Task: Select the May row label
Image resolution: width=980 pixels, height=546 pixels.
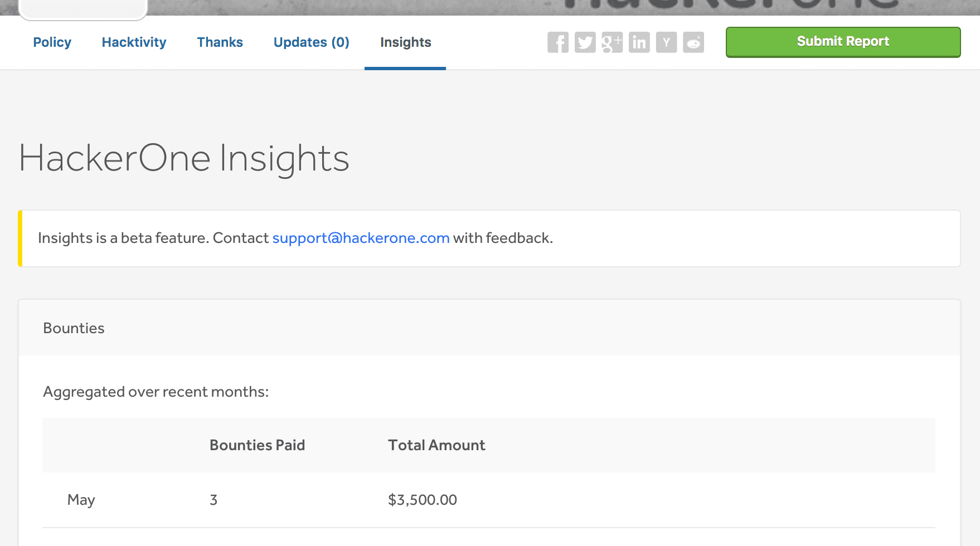Action: (x=81, y=500)
